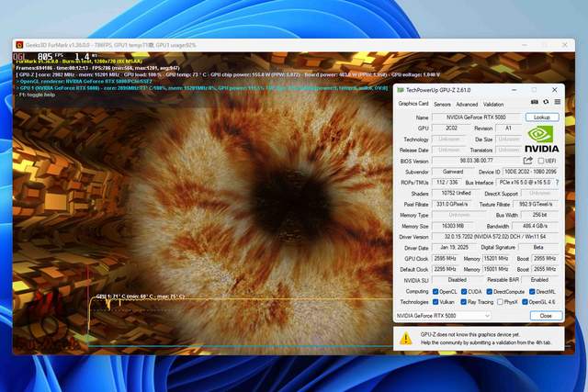588x392 pixels.
Task: Switch to the Sensors tab
Action: click(x=442, y=104)
